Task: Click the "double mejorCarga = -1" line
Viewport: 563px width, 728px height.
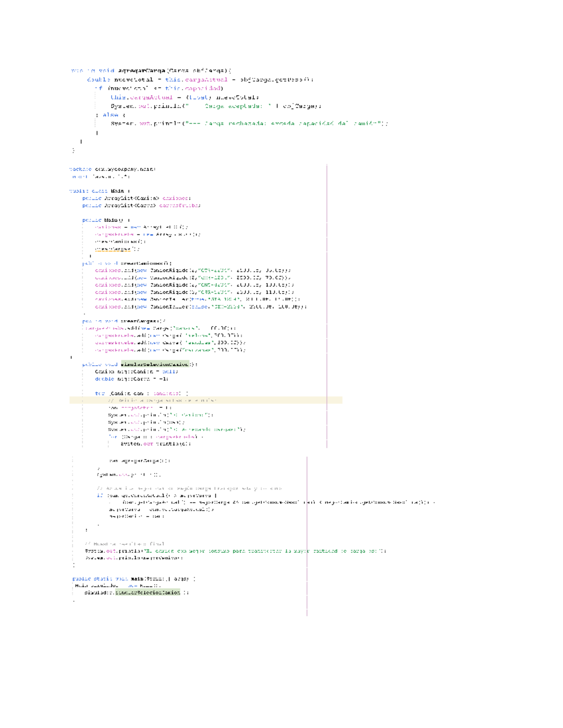Action: [x=131, y=379]
